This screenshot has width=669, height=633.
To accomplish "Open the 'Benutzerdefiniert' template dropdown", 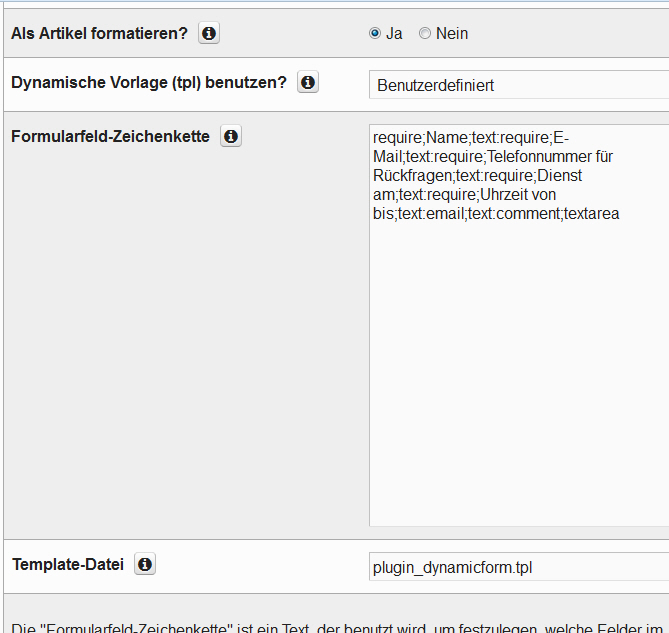I will [x=518, y=86].
